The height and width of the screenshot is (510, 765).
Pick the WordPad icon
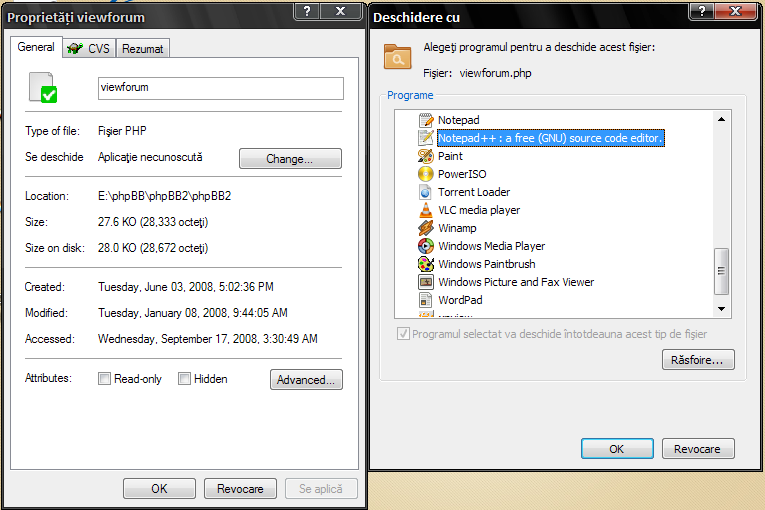click(426, 300)
